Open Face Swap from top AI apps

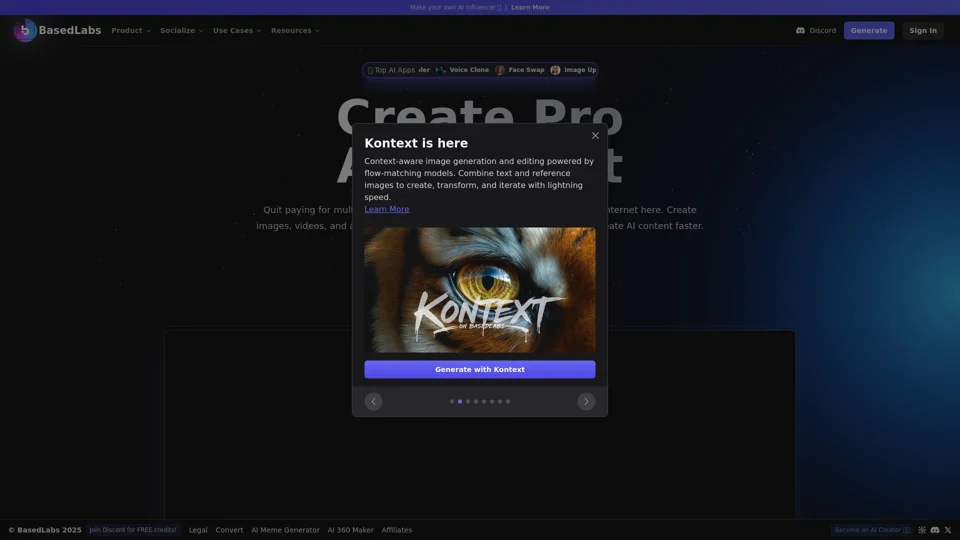tap(520, 70)
